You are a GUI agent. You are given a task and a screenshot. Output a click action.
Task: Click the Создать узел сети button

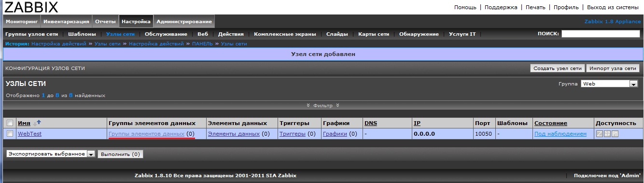tap(558, 69)
